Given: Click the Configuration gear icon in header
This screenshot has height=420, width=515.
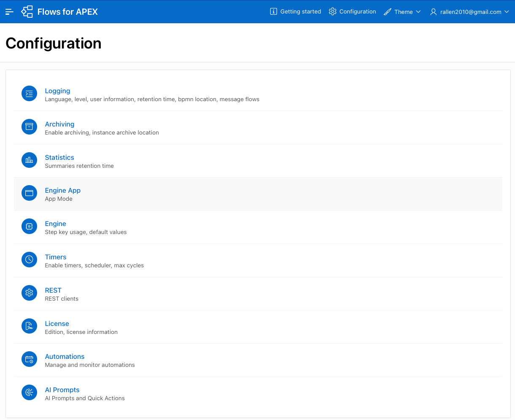Looking at the screenshot, I should click(332, 12).
